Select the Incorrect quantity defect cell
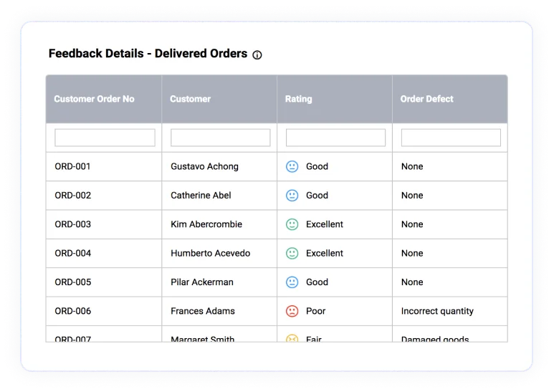The height and width of the screenshot is (392, 554). coord(450,311)
